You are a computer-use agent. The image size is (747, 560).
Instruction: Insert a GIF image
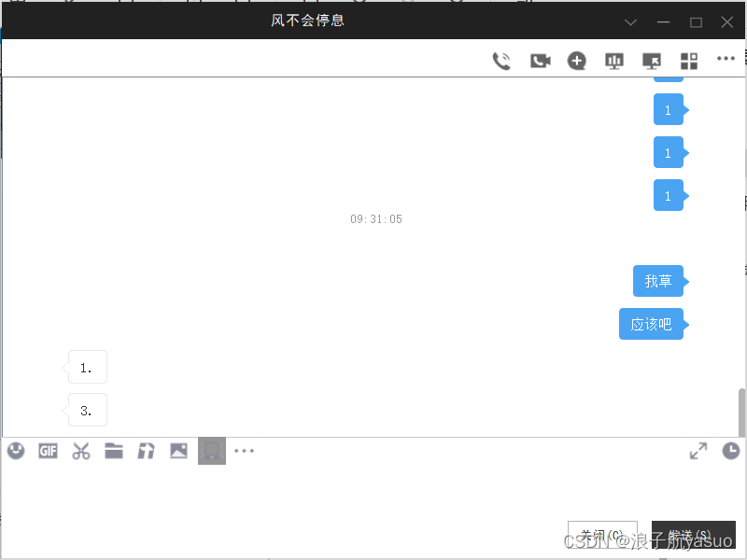(x=48, y=451)
